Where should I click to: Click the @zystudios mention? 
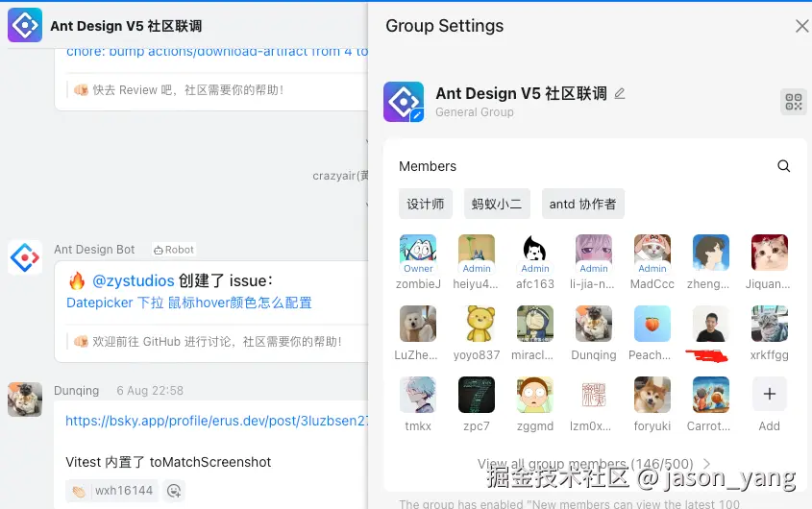(133, 280)
